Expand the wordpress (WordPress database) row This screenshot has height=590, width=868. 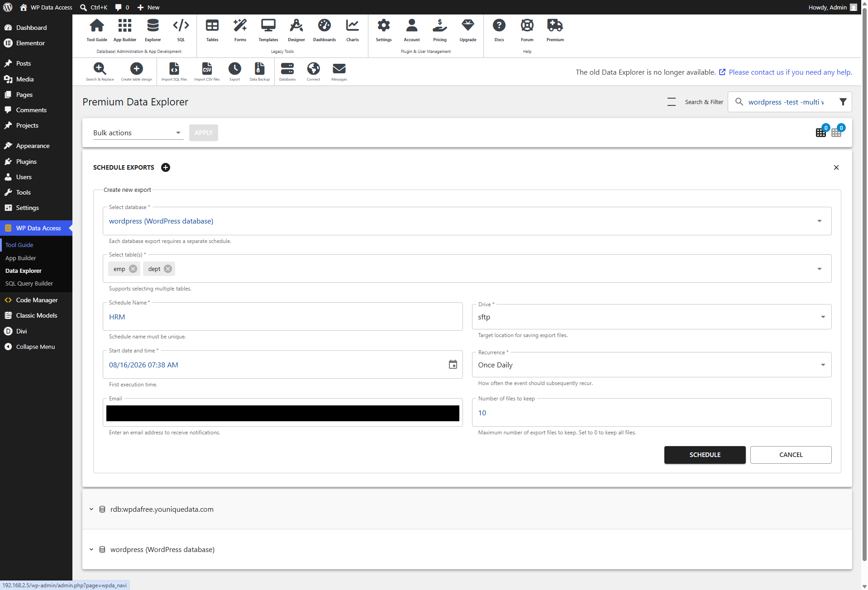click(x=91, y=549)
